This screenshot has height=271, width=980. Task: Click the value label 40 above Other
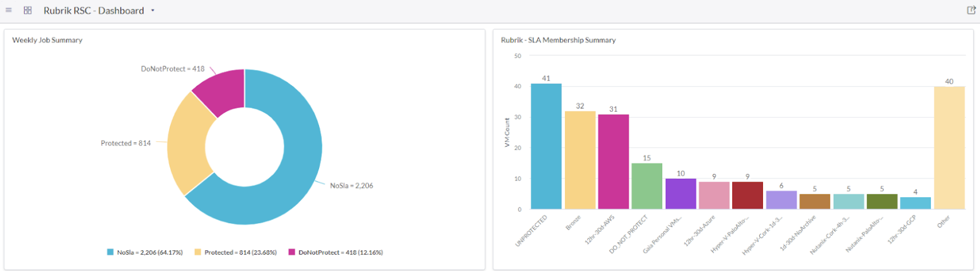[949, 81]
